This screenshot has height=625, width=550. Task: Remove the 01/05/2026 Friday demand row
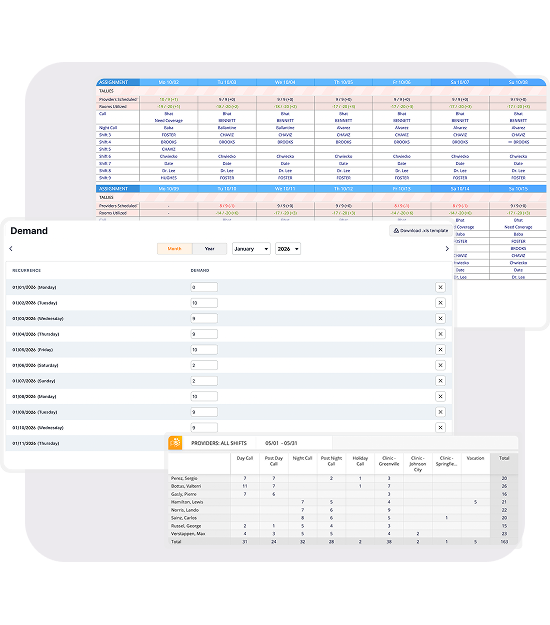click(440, 350)
